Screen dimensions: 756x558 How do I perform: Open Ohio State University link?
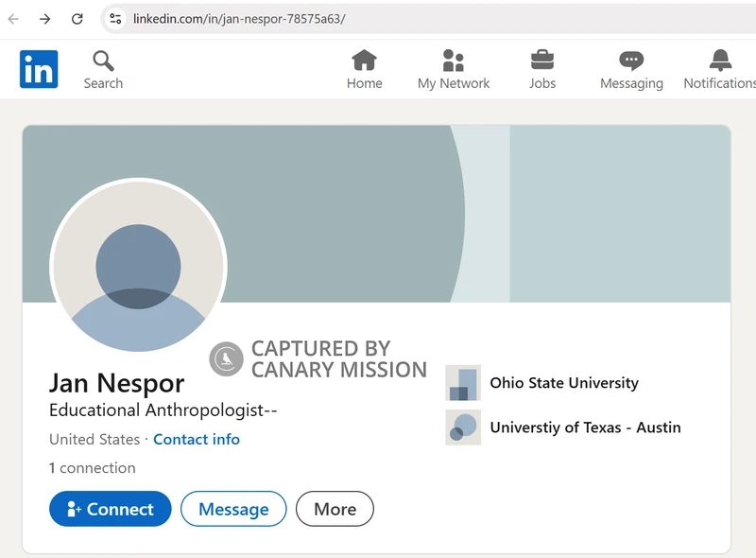coord(564,383)
